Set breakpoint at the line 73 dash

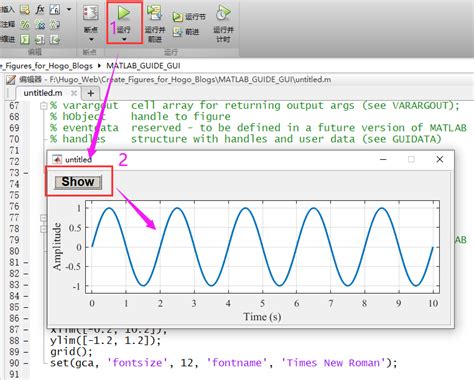click(x=26, y=173)
